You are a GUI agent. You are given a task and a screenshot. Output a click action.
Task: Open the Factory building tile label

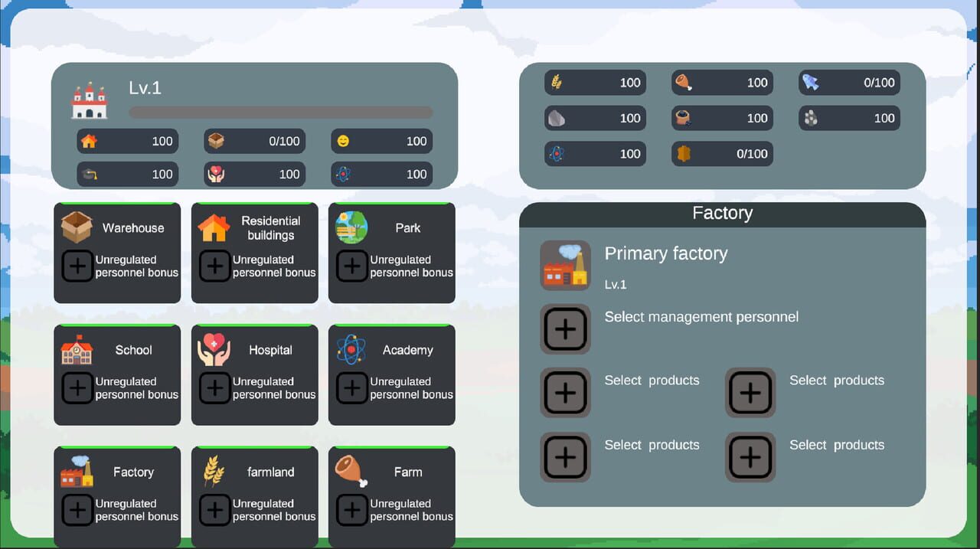pos(133,472)
